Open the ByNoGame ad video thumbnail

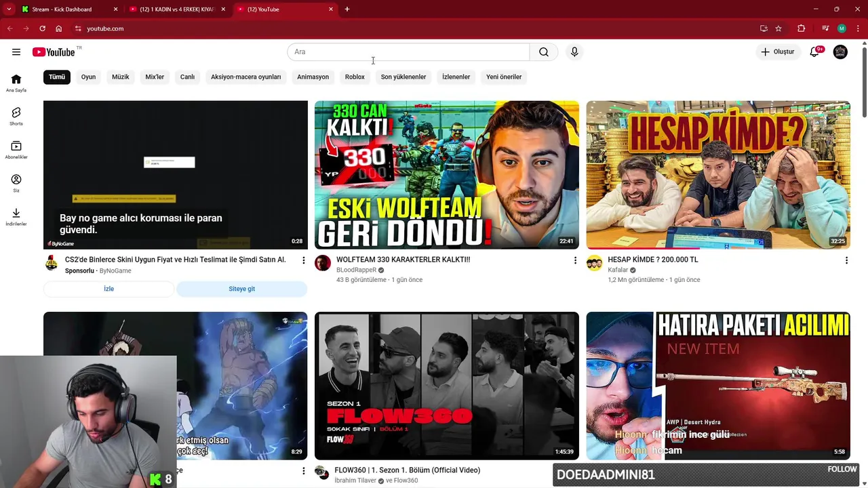175,175
